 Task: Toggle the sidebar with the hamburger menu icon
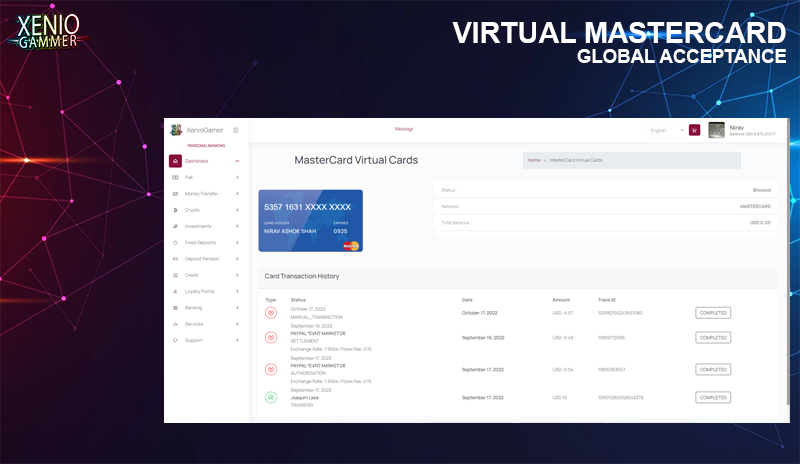click(x=236, y=130)
